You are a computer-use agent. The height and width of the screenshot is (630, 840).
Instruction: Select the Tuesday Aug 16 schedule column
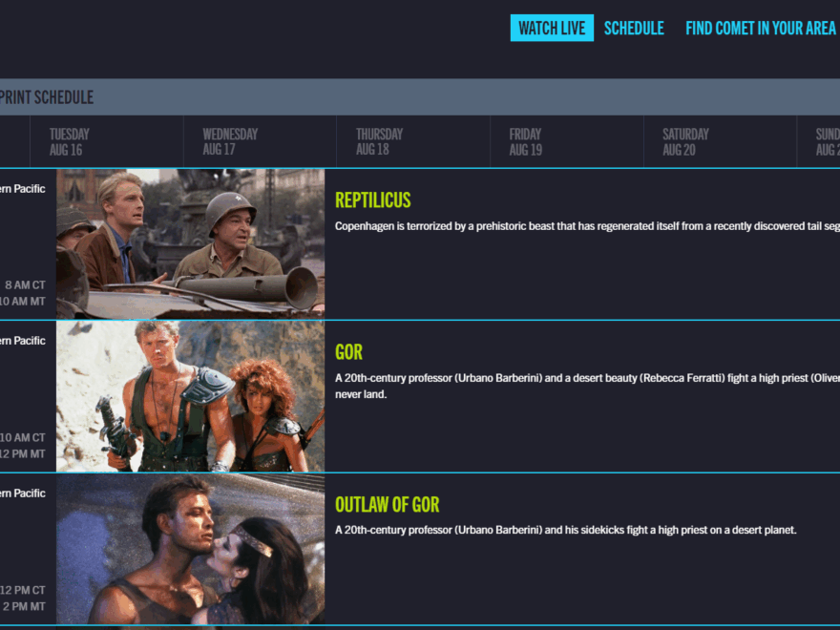pos(107,140)
